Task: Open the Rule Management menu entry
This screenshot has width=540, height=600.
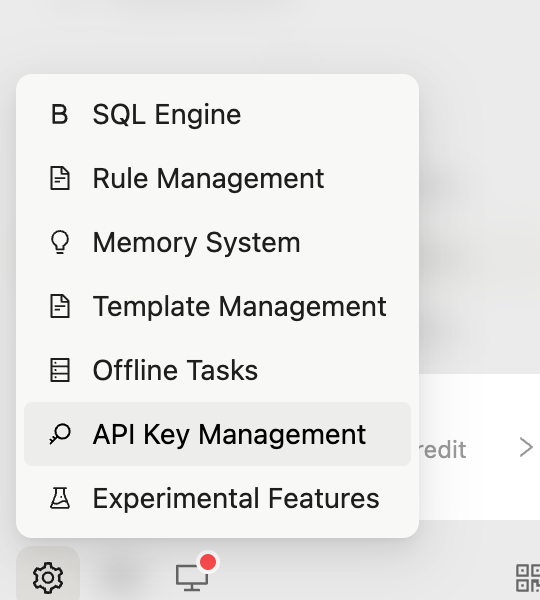Action: [x=217, y=178]
